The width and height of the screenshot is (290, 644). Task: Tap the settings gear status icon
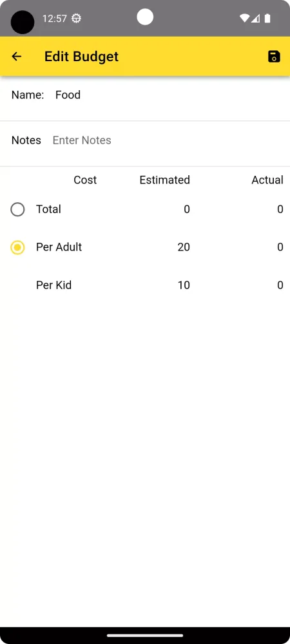pos(77,18)
